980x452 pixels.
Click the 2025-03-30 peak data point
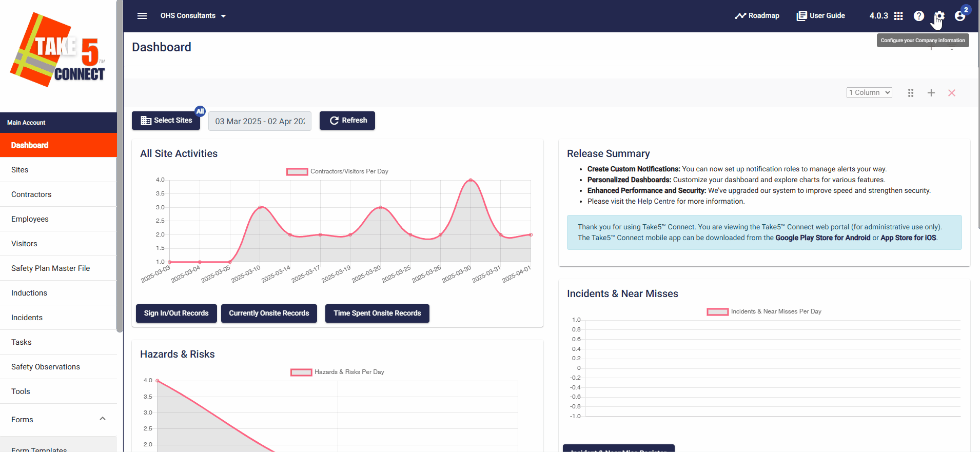coord(471,180)
